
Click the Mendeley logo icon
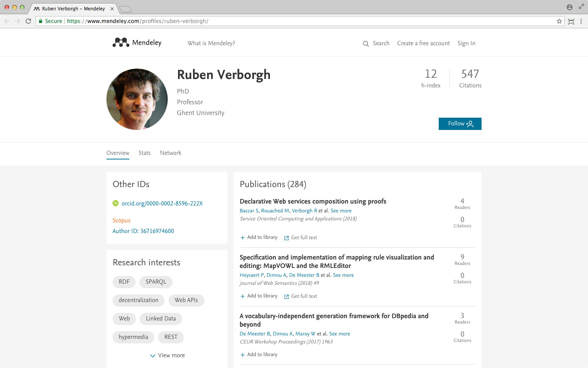point(121,43)
